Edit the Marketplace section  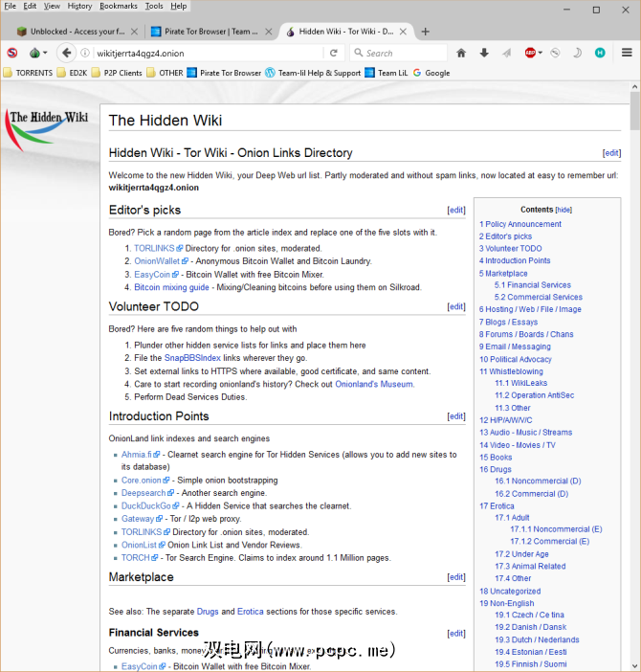456,577
